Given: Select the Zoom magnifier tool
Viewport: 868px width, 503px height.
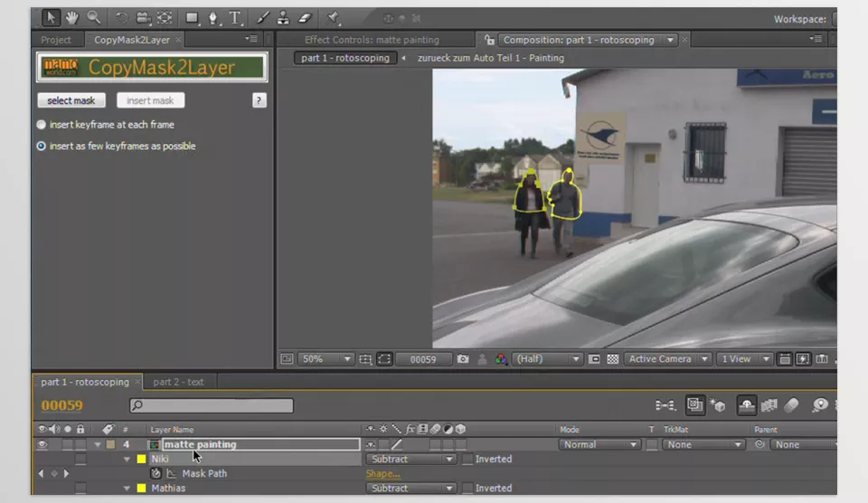Looking at the screenshot, I should [x=93, y=18].
